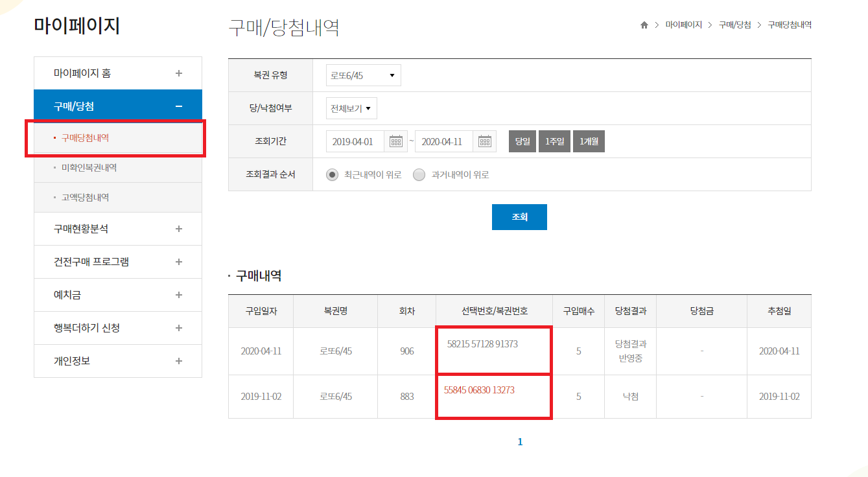This screenshot has height=477, width=868.
Task: Go to page 1 in pagination
Action: pos(520,442)
